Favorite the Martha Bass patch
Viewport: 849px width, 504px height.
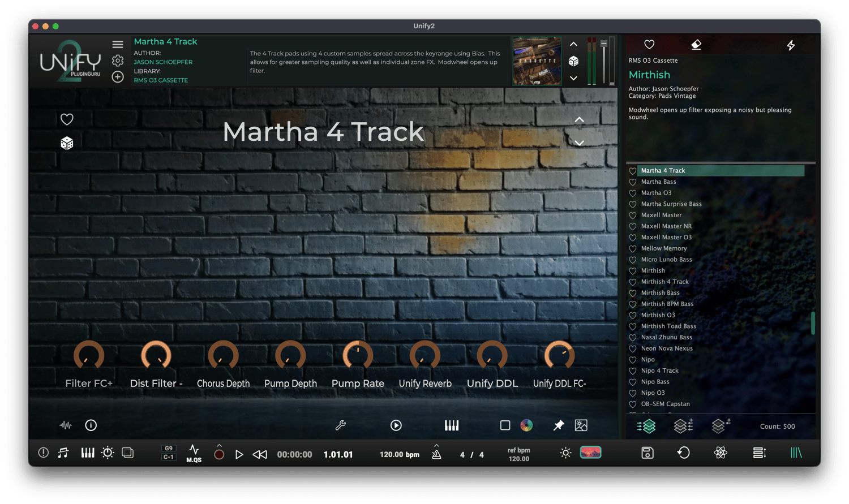[x=633, y=182]
